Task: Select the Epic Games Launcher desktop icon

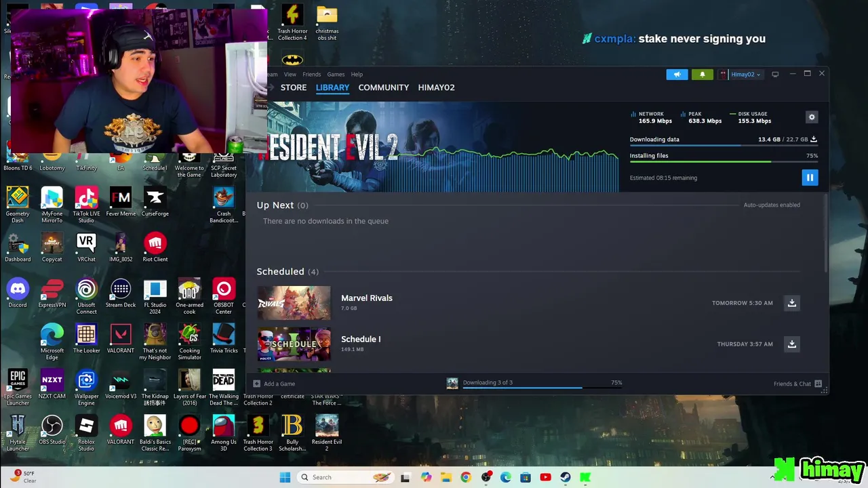Action: click(x=18, y=388)
